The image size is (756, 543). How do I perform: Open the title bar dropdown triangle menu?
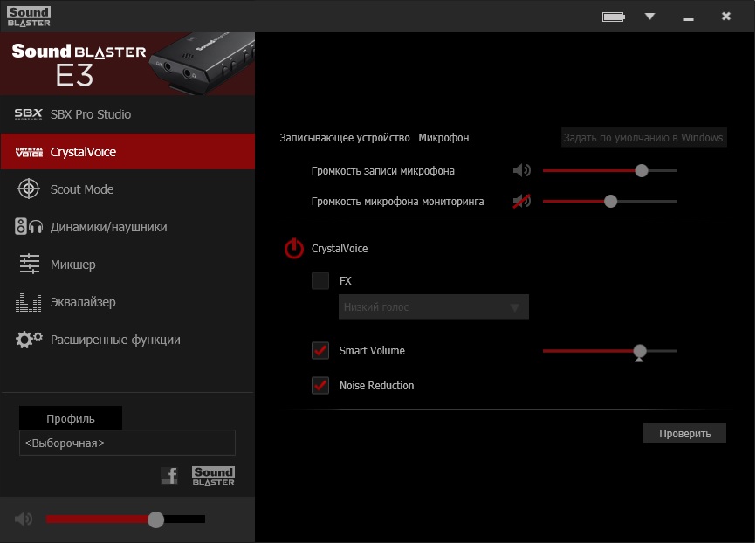point(649,17)
